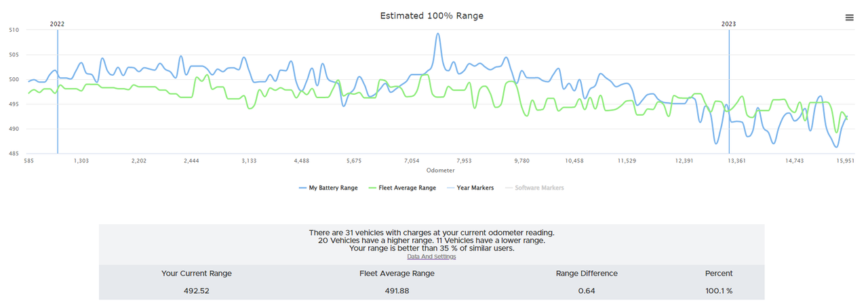The image size is (868, 302).
Task: Click the 2,444 odometer axis label
Action: click(x=191, y=161)
